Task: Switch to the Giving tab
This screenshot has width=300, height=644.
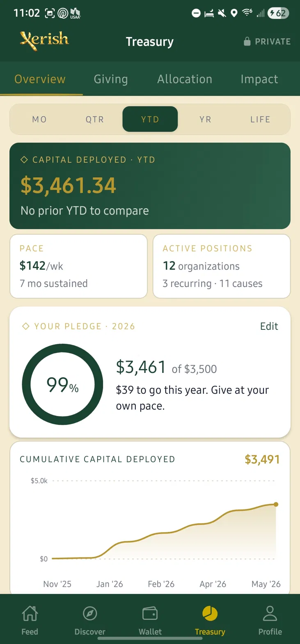Action: pos(111,79)
